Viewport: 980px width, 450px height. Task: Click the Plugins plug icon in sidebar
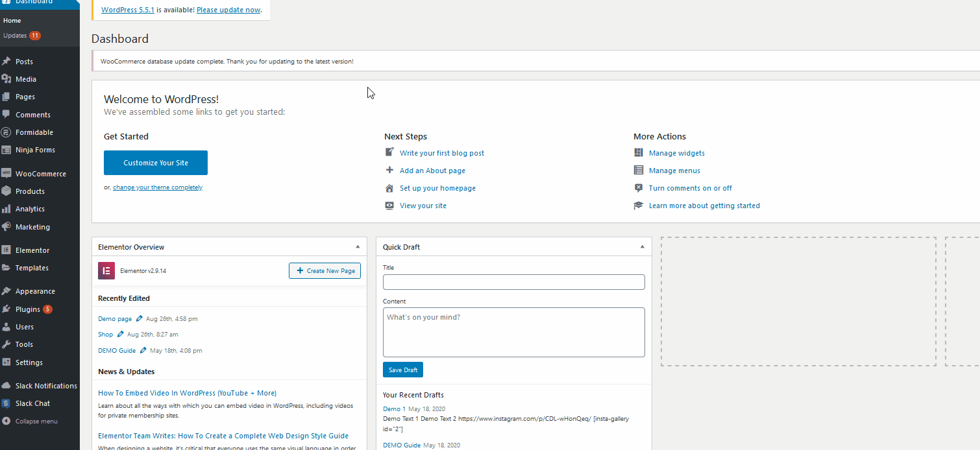[6, 309]
